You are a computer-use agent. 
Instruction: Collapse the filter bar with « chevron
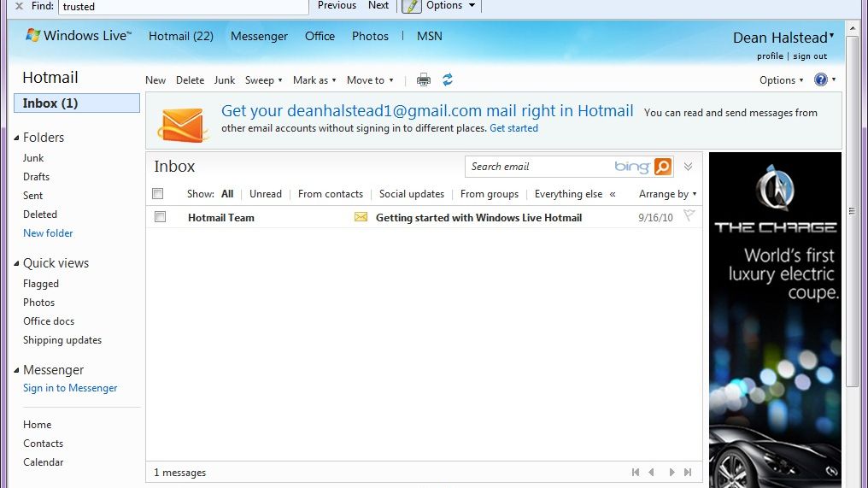[613, 194]
